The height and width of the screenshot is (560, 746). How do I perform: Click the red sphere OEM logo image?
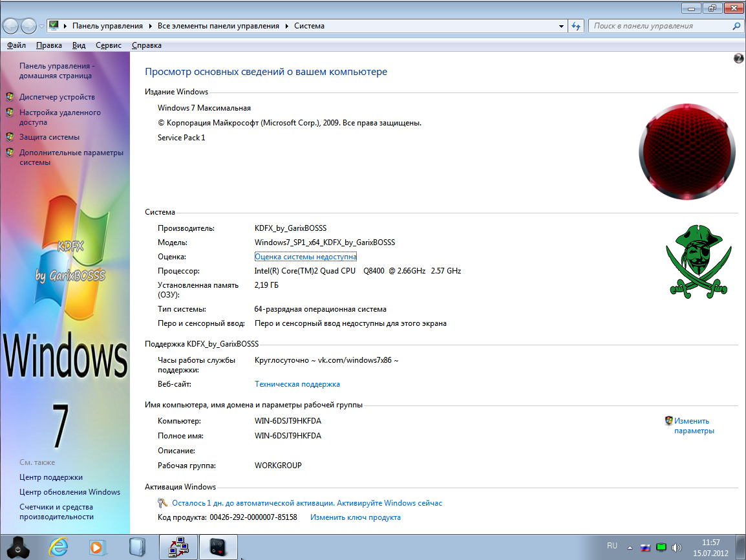[687, 151]
